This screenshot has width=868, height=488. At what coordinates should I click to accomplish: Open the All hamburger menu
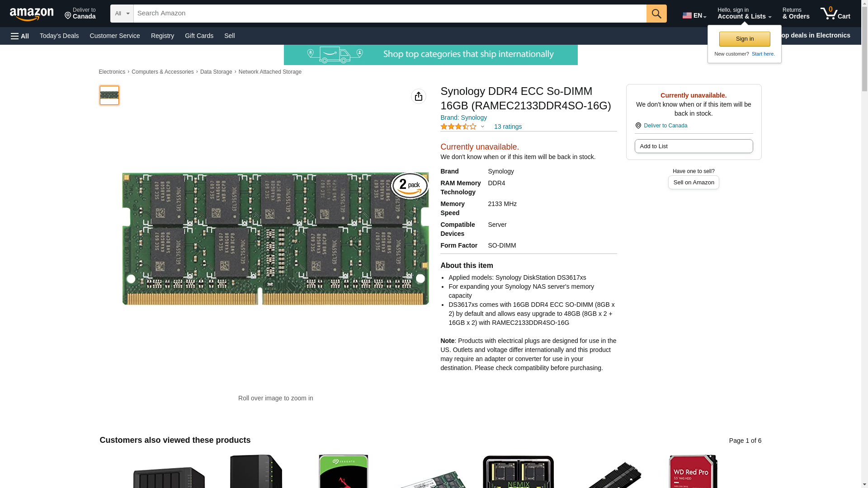[x=20, y=36]
